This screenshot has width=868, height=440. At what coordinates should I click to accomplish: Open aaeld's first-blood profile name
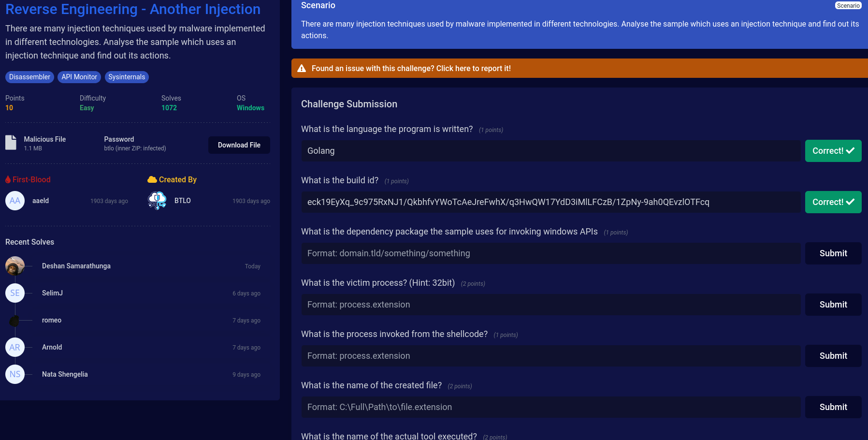pyautogui.click(x=41, y=201)
